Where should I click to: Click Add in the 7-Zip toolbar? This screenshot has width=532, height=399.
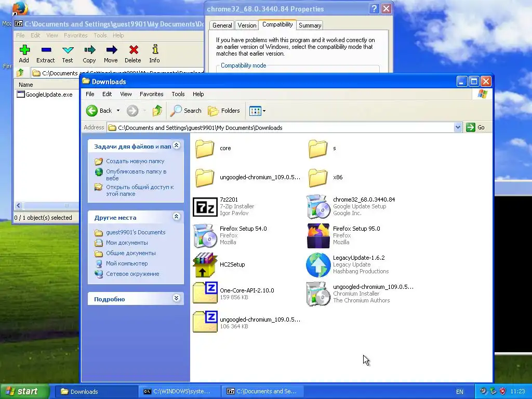click(x=24, y=54)
